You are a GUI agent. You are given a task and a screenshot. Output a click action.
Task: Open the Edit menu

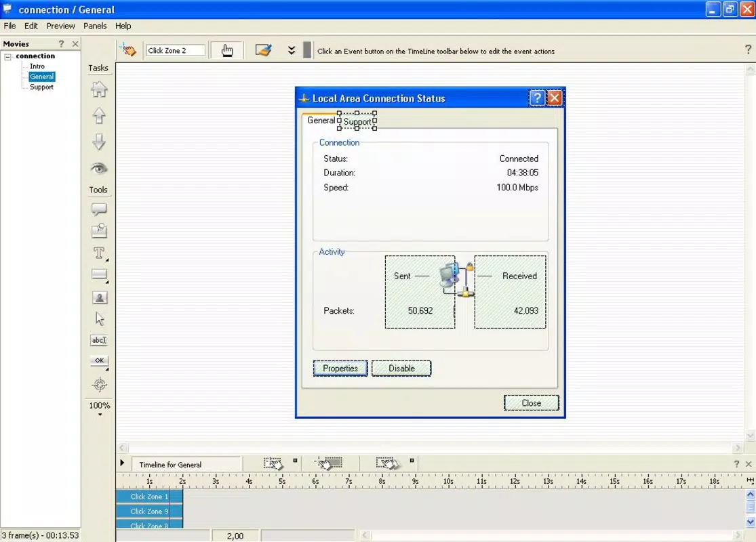(x=31, y=26)
